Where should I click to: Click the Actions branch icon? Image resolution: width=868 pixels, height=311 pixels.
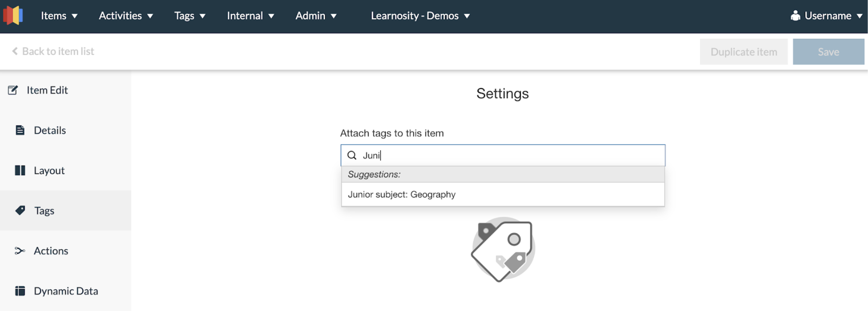(20, 251)
